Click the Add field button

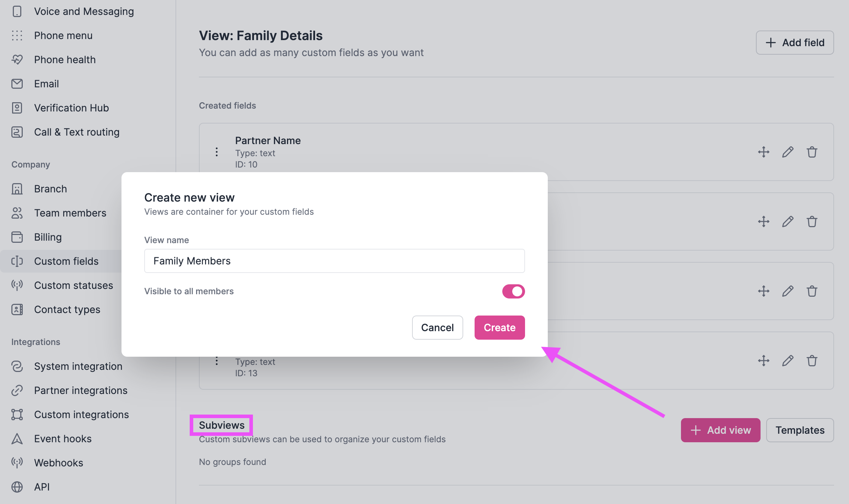(795, 43)
